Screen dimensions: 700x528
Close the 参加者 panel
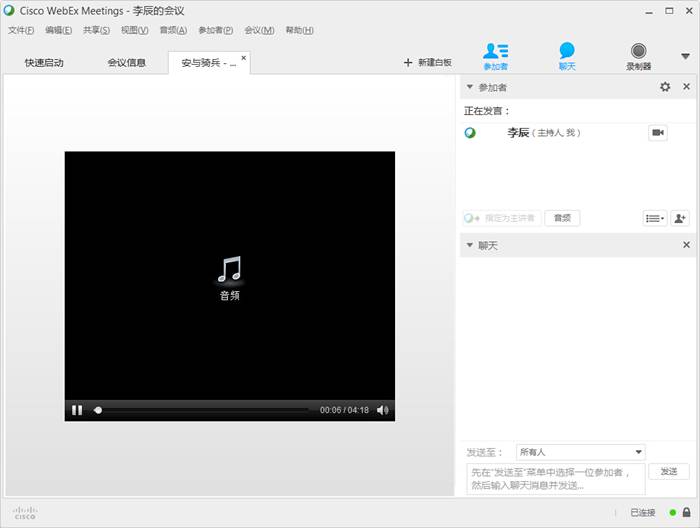(x=687, y=87)
